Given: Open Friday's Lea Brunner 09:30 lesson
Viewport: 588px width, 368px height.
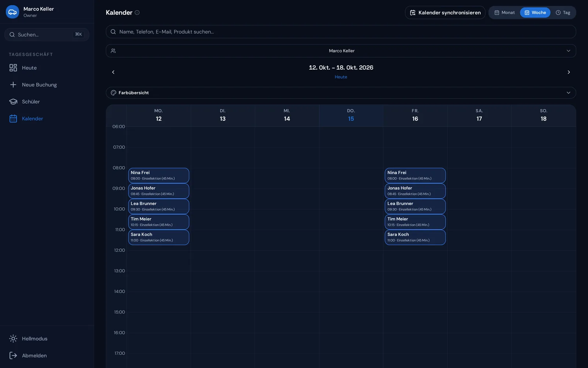Looking at the screenshot, I should point(415,206).
